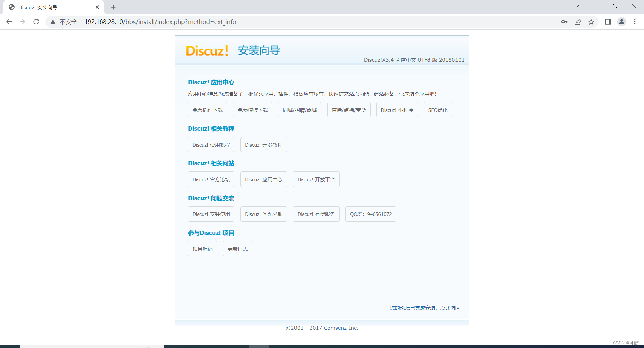644x348 pixels.
Task: Click the share page icon
Action: point(578,22)
